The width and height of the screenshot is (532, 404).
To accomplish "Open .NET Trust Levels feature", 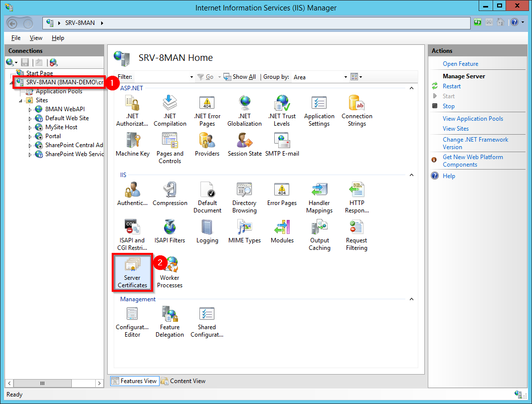I will point(282,111).
